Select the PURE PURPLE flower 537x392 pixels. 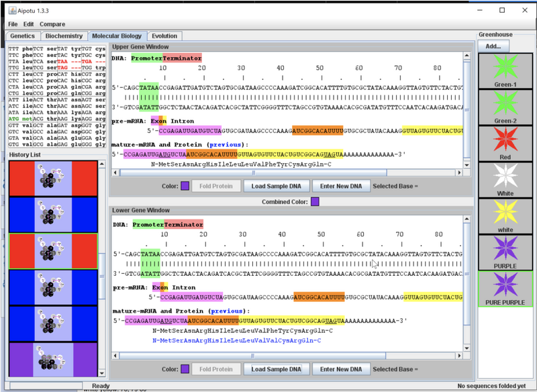[x=505, y=288]
